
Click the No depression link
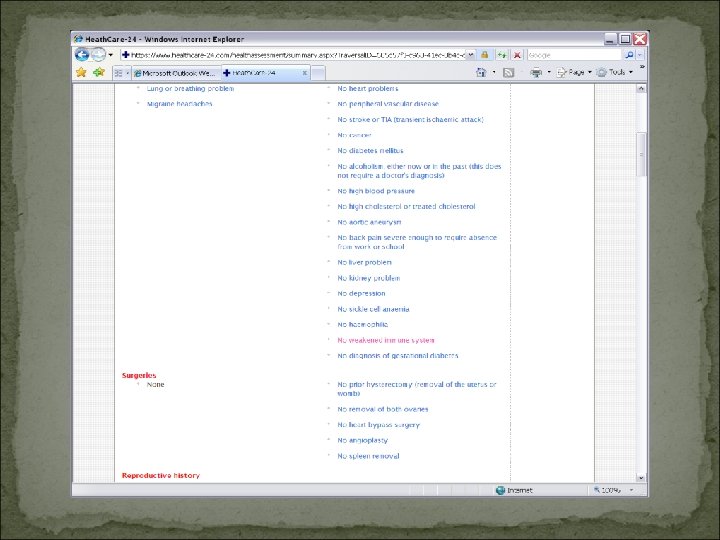pyautogui.click(x=361, y=293)
